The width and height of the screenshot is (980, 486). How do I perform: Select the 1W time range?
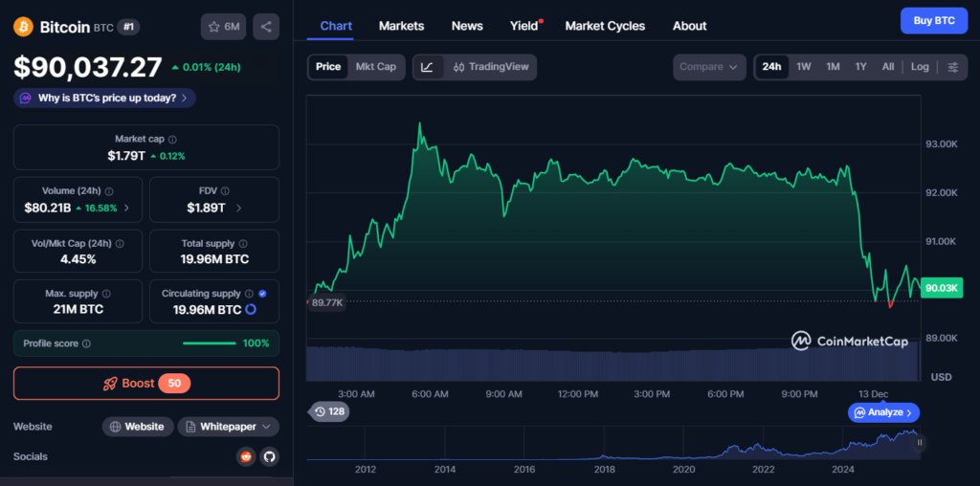[x=804, y=67]
